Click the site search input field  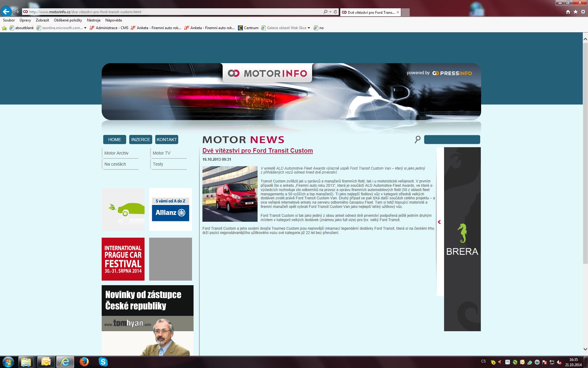[452, 140]
